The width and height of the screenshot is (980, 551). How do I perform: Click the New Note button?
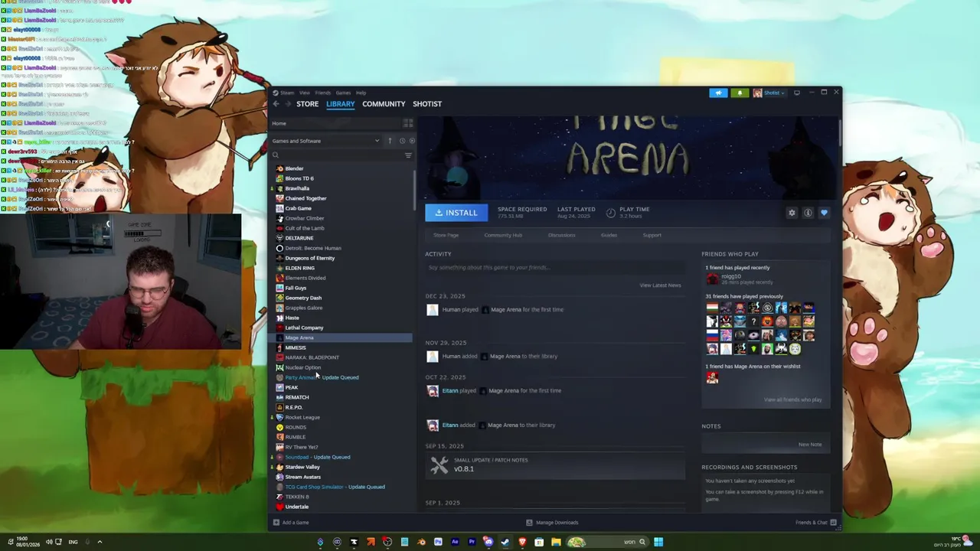(x=810, y=445)
